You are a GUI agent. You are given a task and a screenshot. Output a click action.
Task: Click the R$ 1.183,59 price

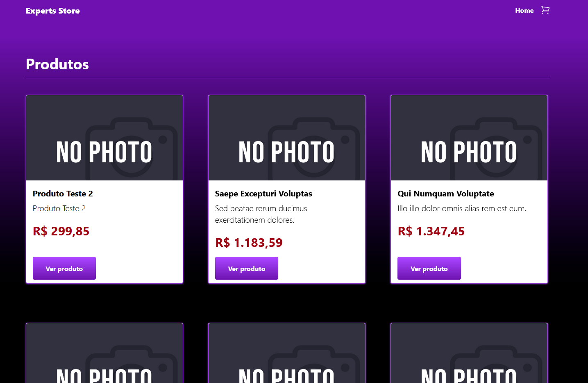click(x=249, y=243)
